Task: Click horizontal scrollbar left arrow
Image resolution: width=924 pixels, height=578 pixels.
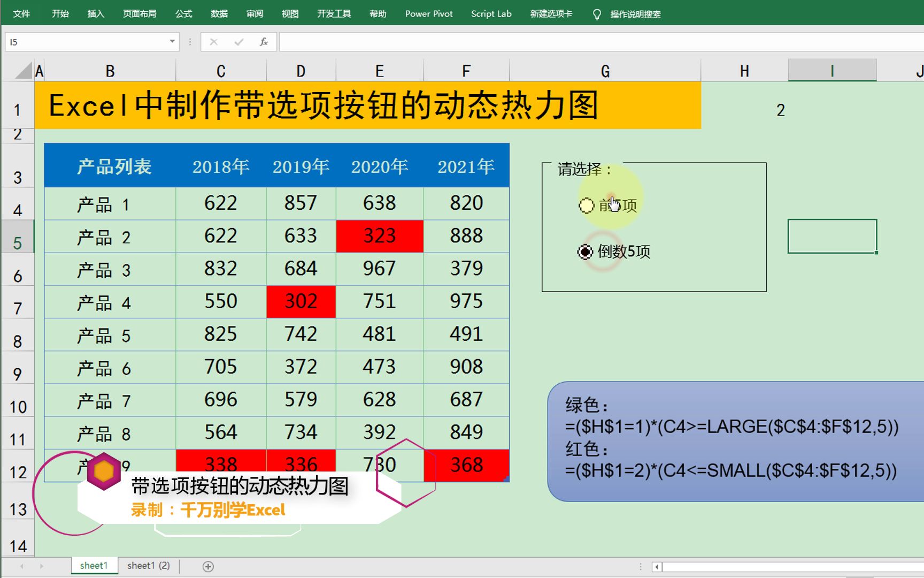Action: pyautogui.click(x=657, y=567)
